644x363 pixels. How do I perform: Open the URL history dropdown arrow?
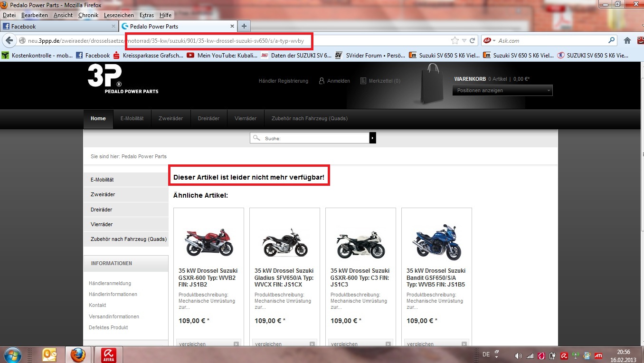(465, 41)
